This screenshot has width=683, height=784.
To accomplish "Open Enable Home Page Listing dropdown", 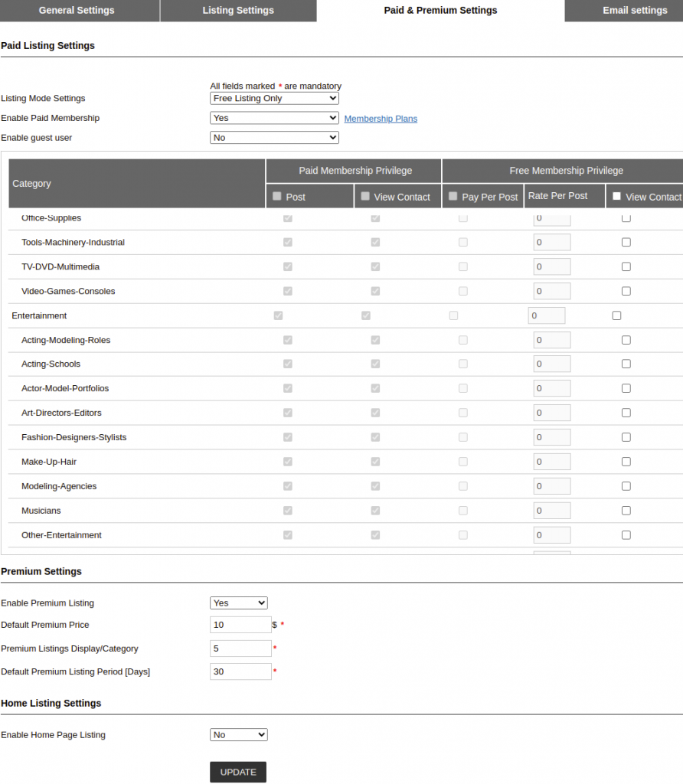I will click(238, 735).
